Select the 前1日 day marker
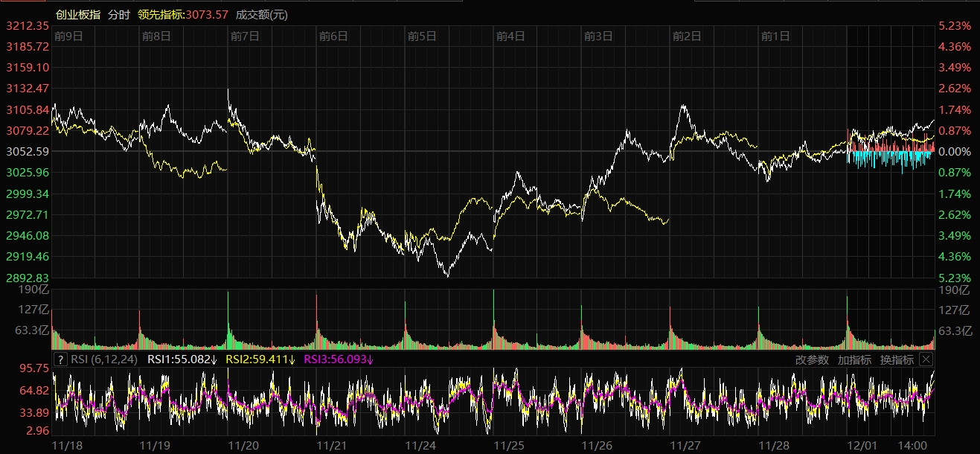This screenshot has width=980, height=454. (x=775, y=36)
